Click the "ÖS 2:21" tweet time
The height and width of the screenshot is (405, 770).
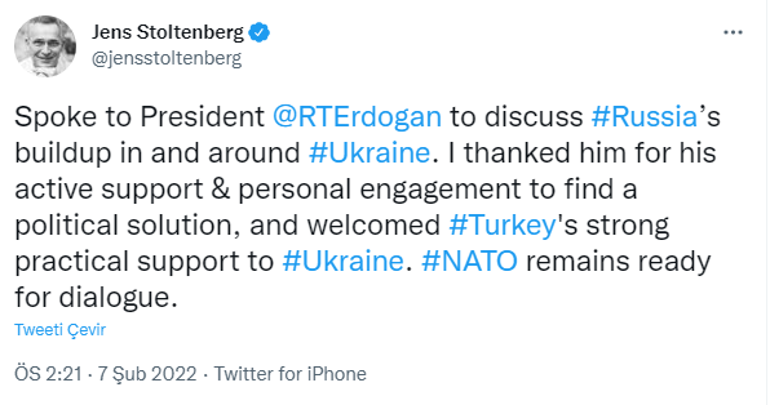click(47, 374)
